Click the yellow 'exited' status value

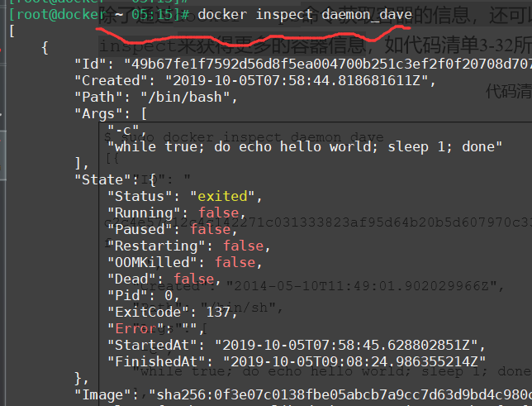(x=222, y=196)
